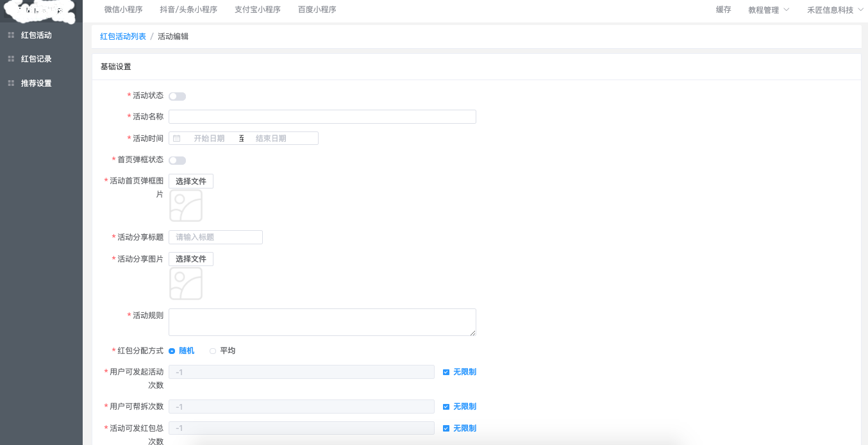Click the 结束日期 date field
868x445 pixels.
[x=271, y=139]
